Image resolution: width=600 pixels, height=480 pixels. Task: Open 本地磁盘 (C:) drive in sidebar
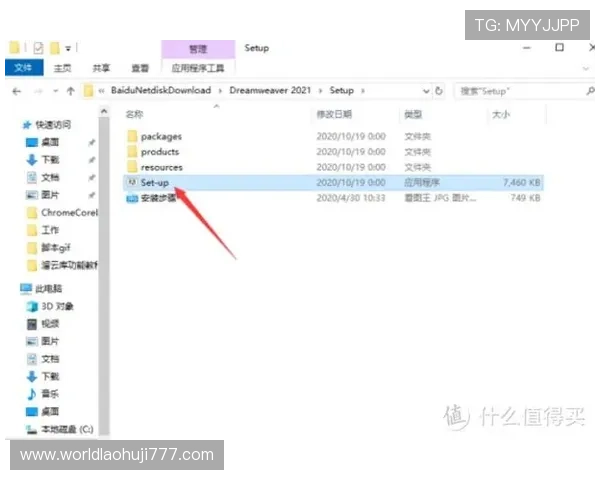coord(66,429)
